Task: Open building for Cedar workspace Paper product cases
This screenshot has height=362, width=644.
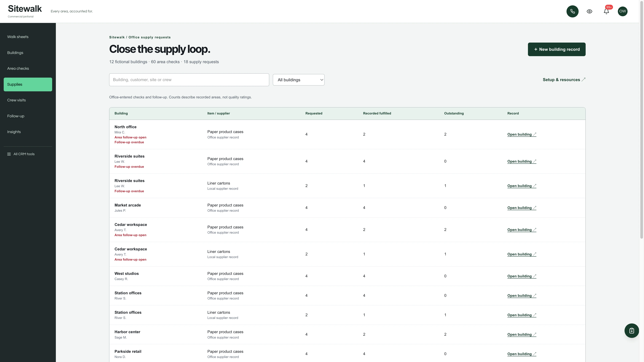Action: (x=522, y=230)
